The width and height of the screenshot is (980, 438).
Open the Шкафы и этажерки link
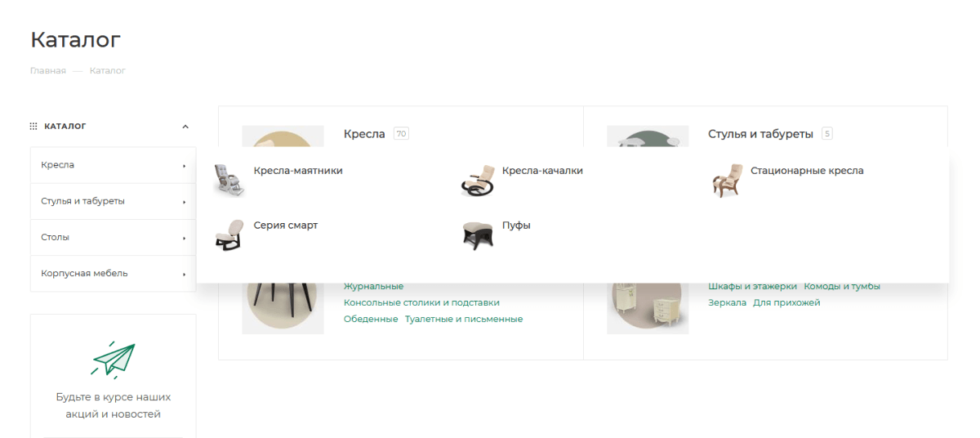point(752,286)
